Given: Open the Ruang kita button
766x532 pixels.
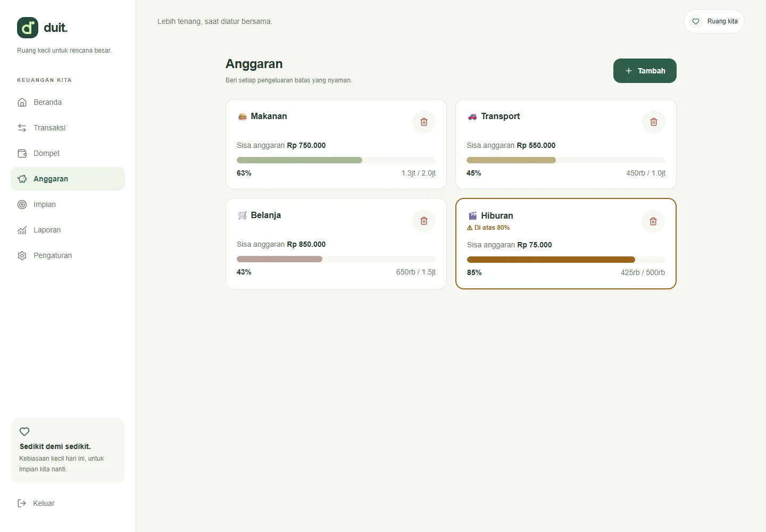Looking at the screenshot, I should (x=714, y=21).
